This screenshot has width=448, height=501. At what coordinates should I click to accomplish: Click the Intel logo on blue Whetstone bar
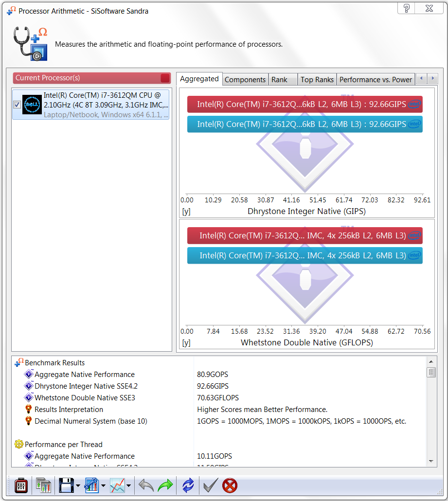(x=414, y=255)
